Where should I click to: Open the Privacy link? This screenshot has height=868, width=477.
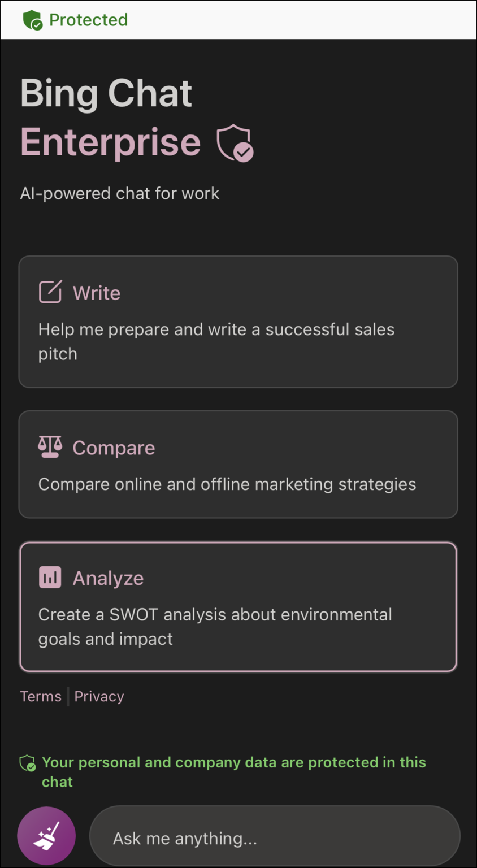[99, 696]
